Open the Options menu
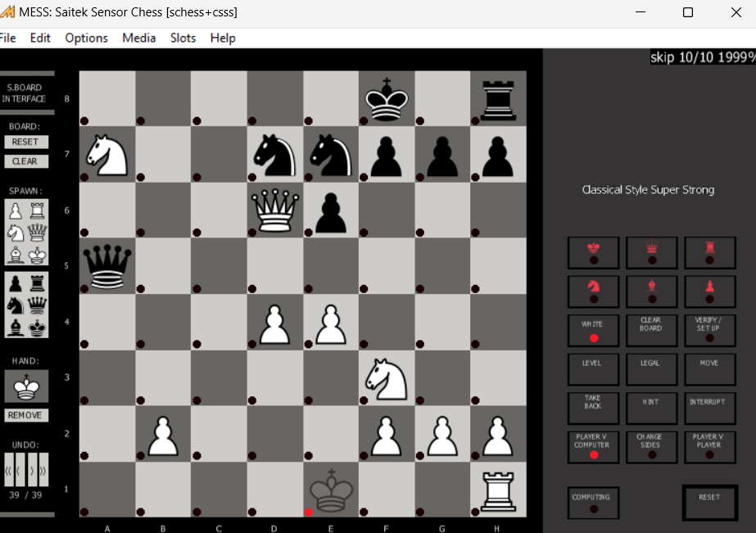 point(86,38)
